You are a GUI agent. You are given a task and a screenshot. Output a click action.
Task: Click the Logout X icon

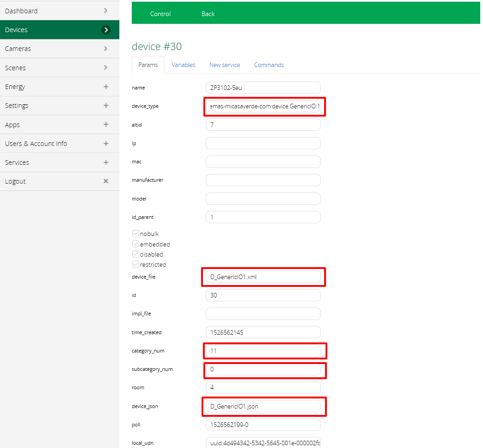pyautogui.click(x=106, y=181)
